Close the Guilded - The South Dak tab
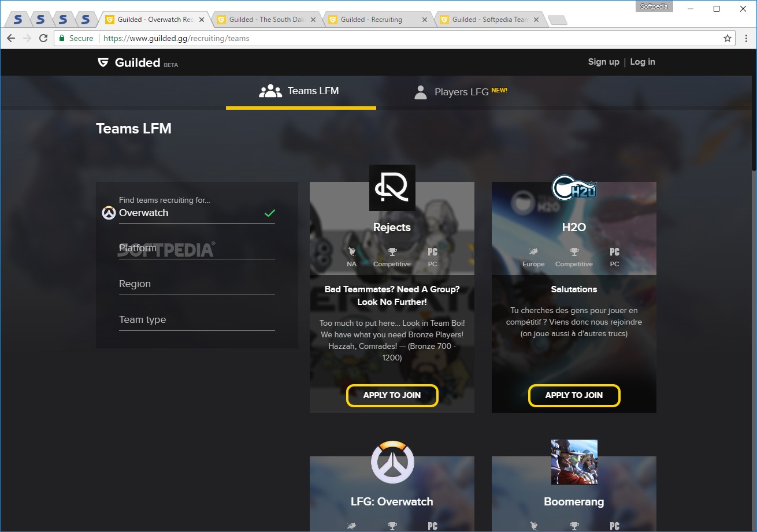This screenshot has height=532, width=757. 313,20
